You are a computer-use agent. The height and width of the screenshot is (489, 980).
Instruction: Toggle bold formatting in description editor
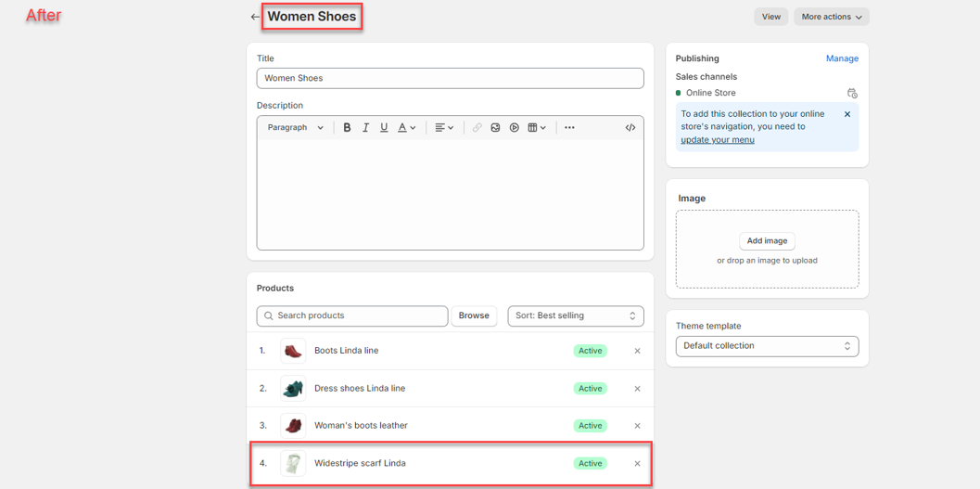pyautogui.click(x=347, y=128)
